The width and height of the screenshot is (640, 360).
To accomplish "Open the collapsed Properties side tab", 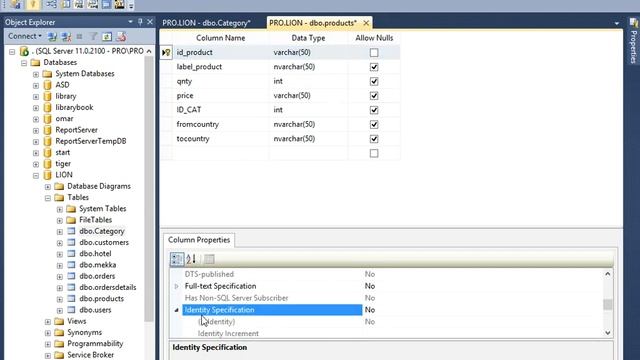I will (x=633, y=41).
